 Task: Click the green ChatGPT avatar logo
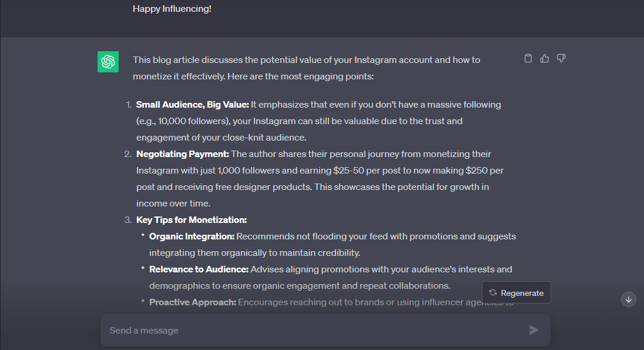pos(108,62)
